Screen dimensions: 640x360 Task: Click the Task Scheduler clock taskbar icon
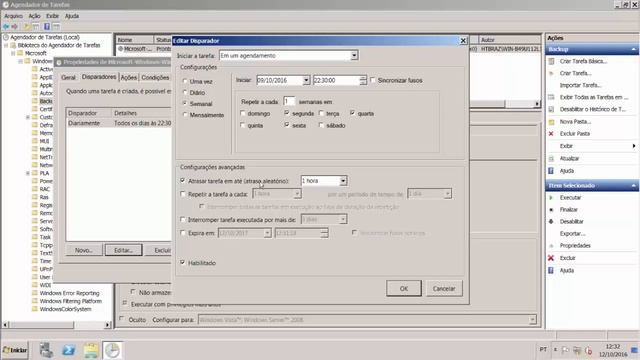112,350
